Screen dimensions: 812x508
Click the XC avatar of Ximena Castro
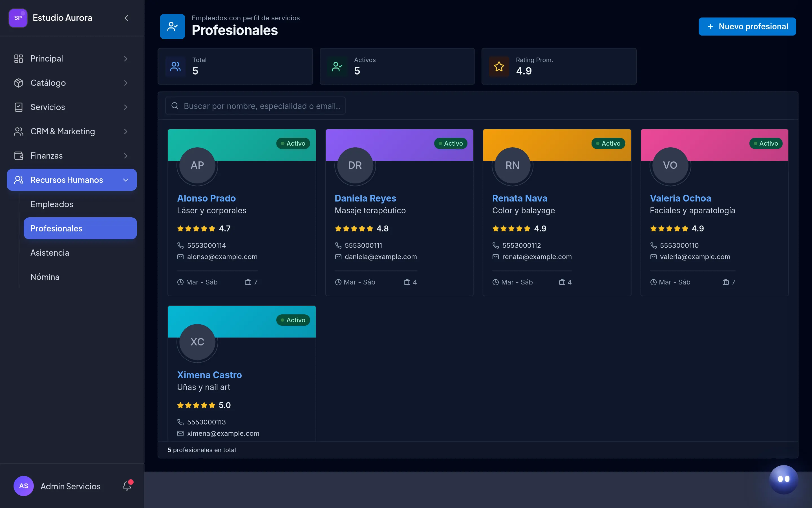[x=197, y=342]
